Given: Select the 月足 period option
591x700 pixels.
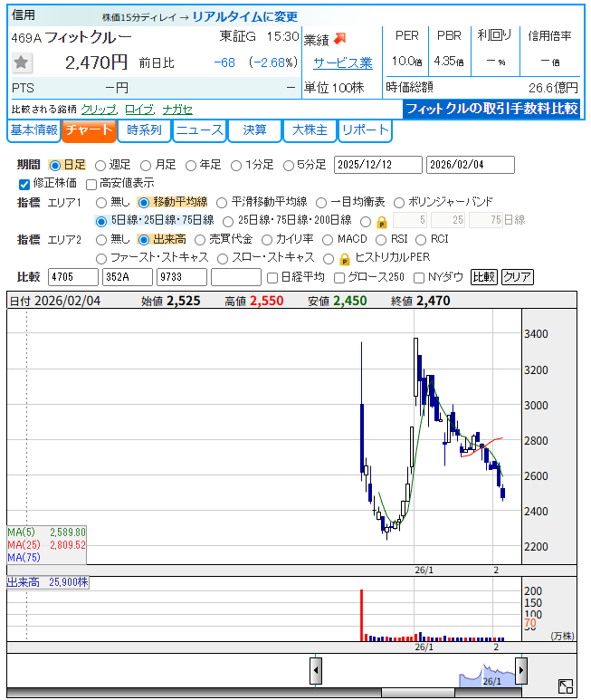Looking at the screenshot, I should pyautogui.click(x=146, y=166).
